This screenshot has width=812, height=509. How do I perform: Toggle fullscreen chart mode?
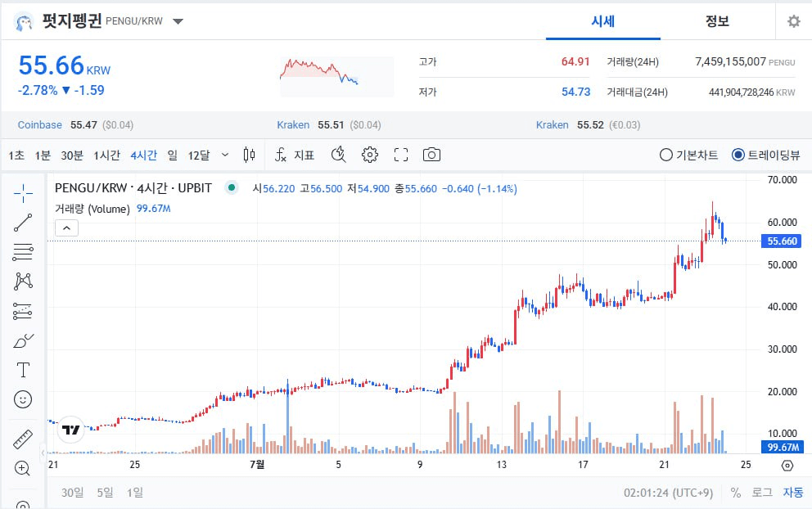click(401, 155)
